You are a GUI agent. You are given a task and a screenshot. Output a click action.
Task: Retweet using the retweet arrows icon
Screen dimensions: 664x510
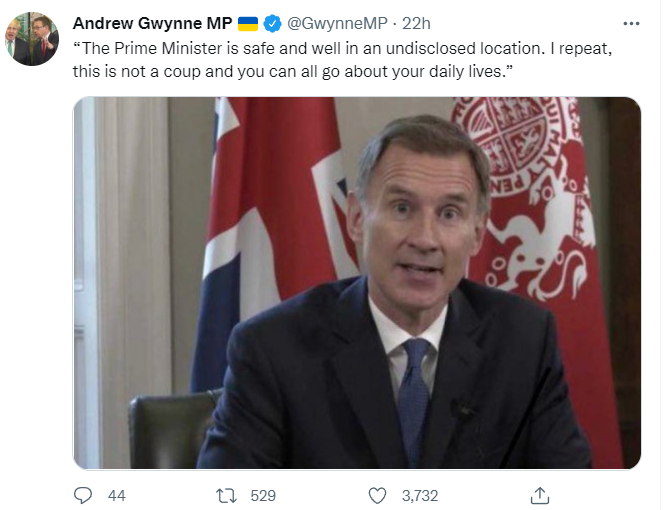226,495
